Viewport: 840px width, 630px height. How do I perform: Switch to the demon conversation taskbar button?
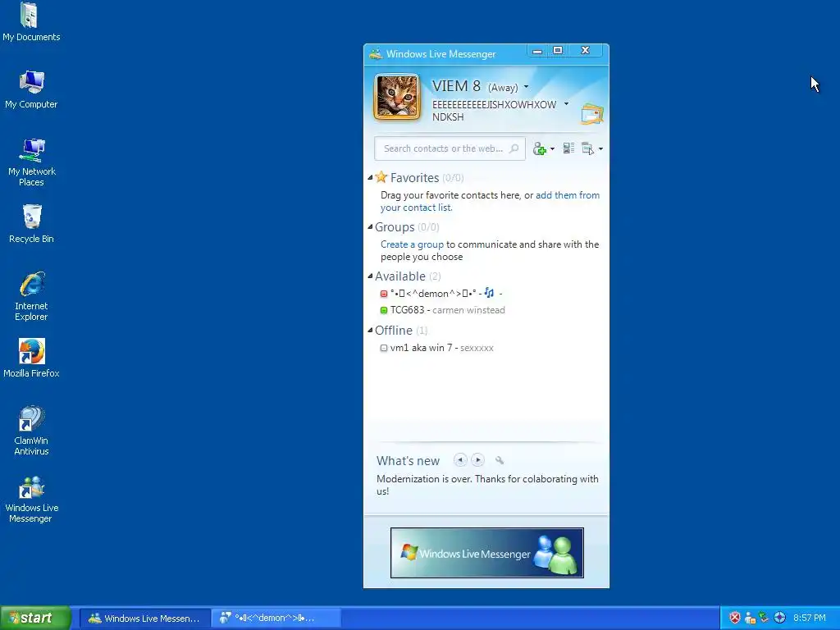click(x=276, y=619)
